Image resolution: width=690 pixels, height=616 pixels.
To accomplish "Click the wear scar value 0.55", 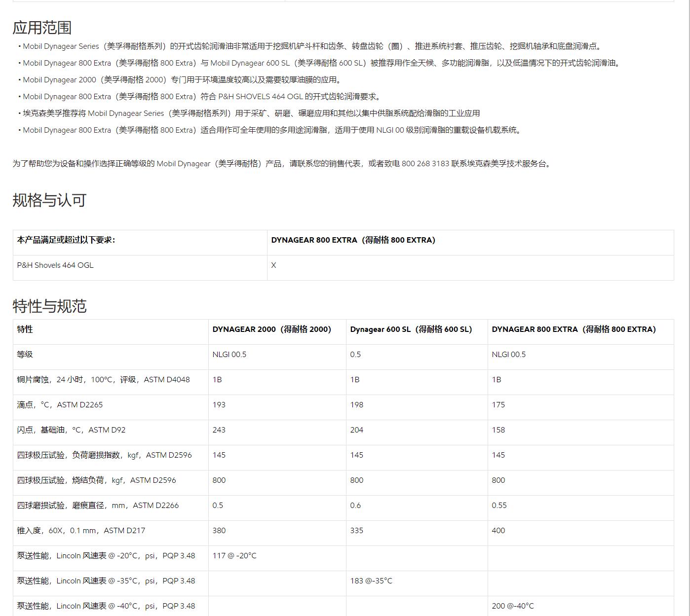I will click(499, 506).
